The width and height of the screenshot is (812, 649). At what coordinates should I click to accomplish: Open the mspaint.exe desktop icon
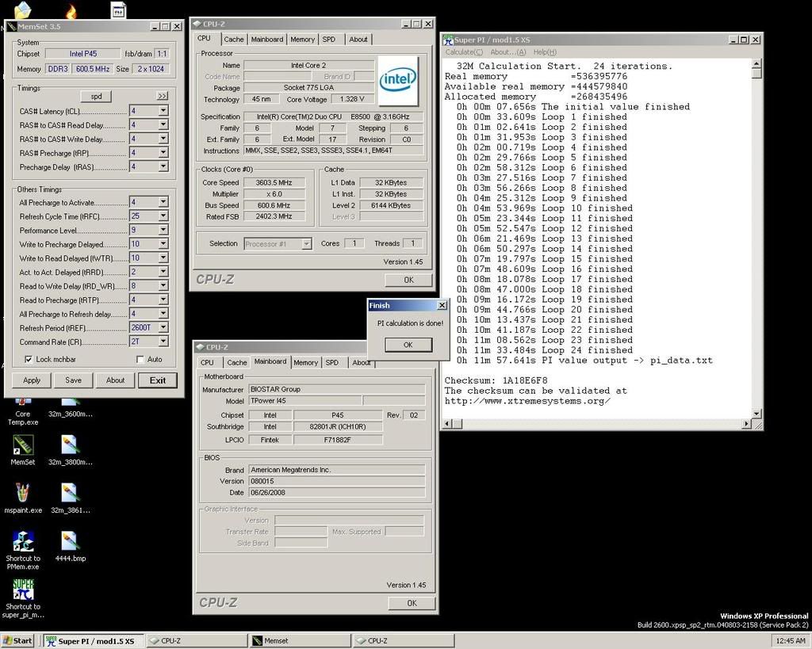click(x=23, y=498)
